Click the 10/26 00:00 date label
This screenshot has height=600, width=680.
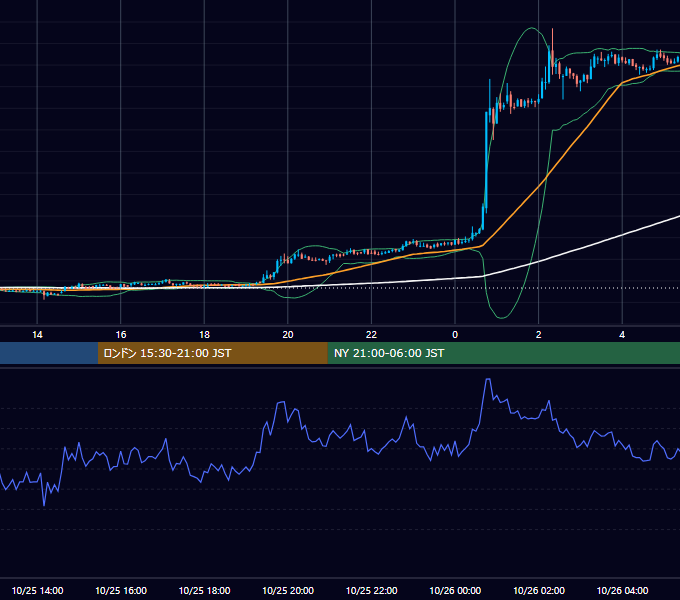(x=455, y=590)
